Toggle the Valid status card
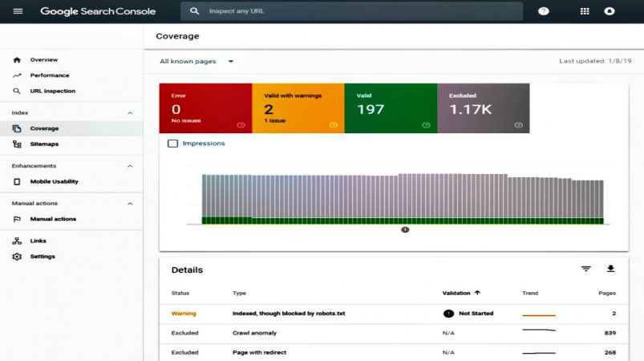The height and width of the screenshot is (361, 644). 391,108
